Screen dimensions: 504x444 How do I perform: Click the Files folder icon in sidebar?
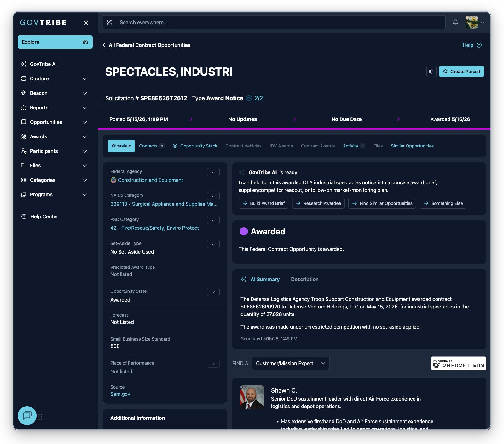(24, 165)
